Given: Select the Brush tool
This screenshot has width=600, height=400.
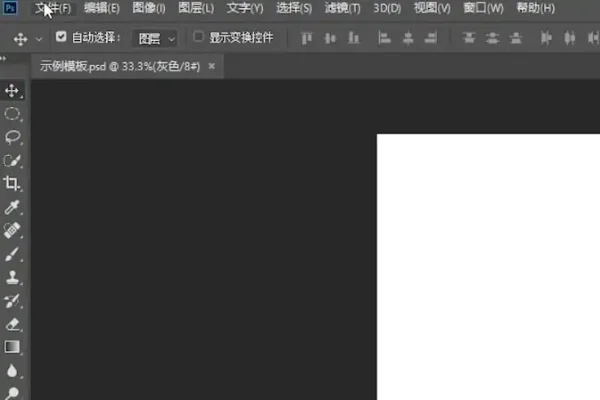Looking at the screenshot, I should (x=13, y=254).
